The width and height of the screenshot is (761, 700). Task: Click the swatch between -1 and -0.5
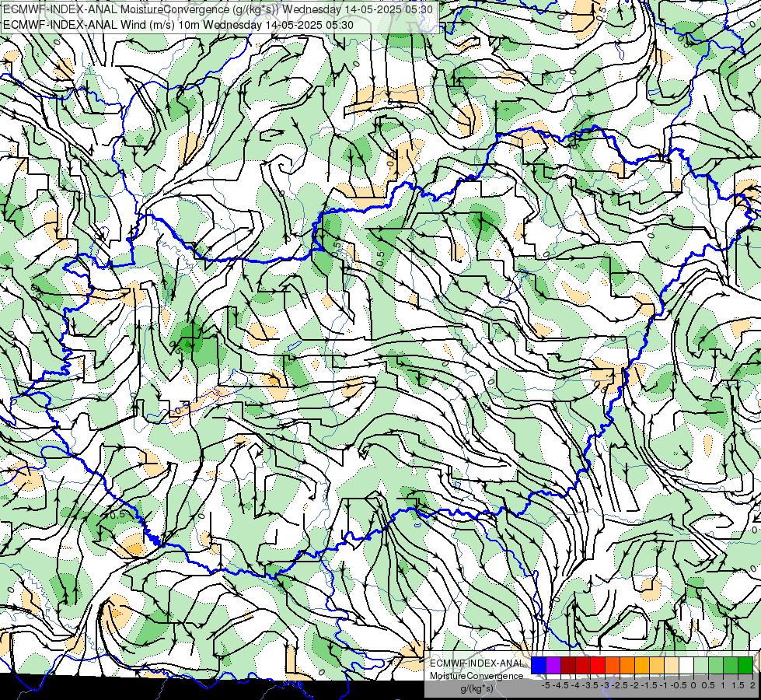671,665
